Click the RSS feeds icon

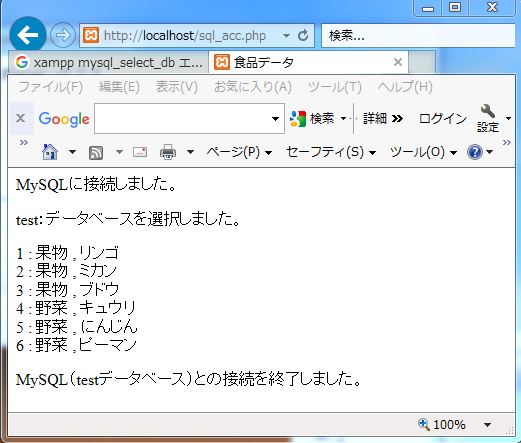pyautogui.click(x=96, y=153)
